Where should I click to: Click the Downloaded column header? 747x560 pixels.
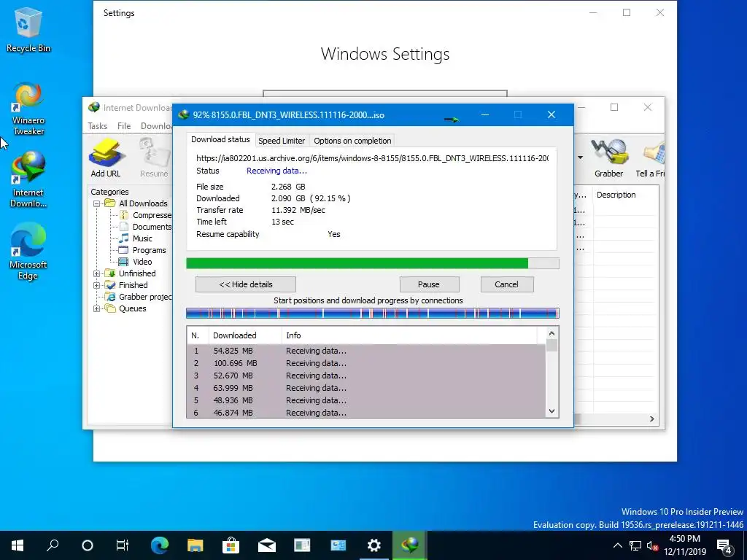[x=245, y=335]
